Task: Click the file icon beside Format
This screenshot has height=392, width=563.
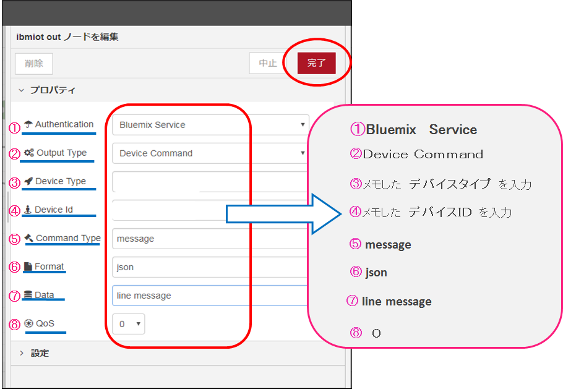Action: pos(28,266)
